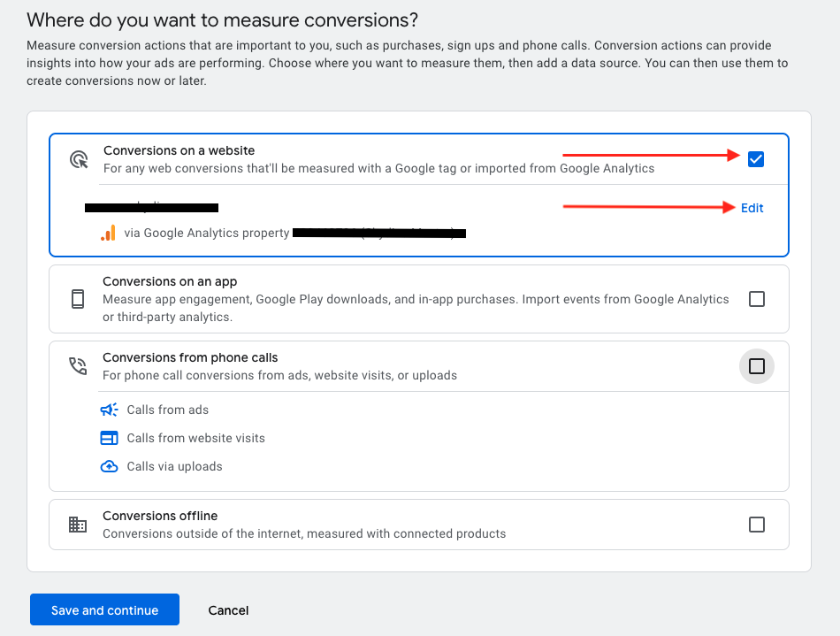The image size is (840, 636).
Task: Check the Conversions offline checkbox
Action: (756, 525)
